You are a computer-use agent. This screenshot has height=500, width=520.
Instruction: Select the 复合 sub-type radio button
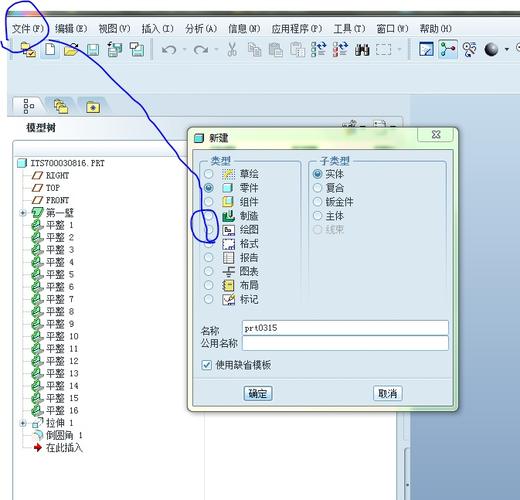[318, 188]
